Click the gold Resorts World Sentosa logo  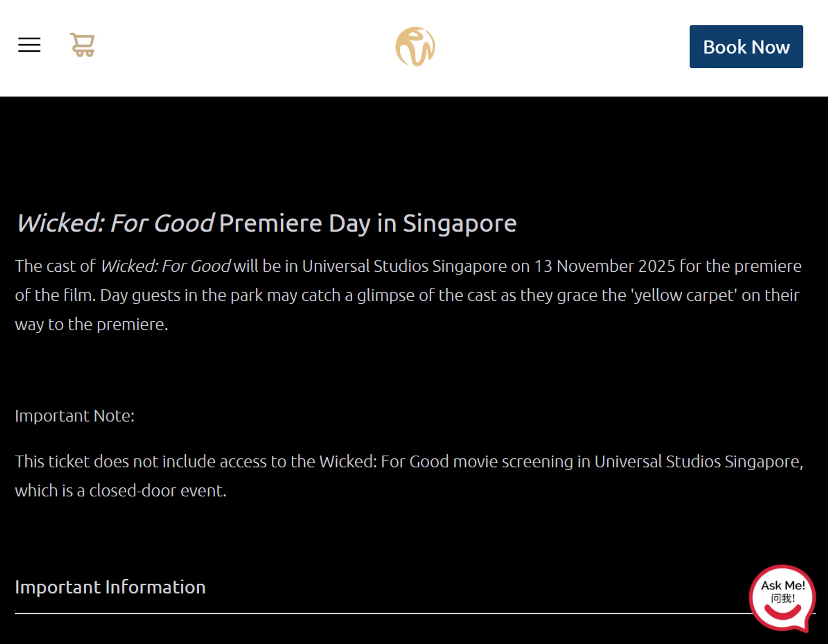tap(415, 47)
